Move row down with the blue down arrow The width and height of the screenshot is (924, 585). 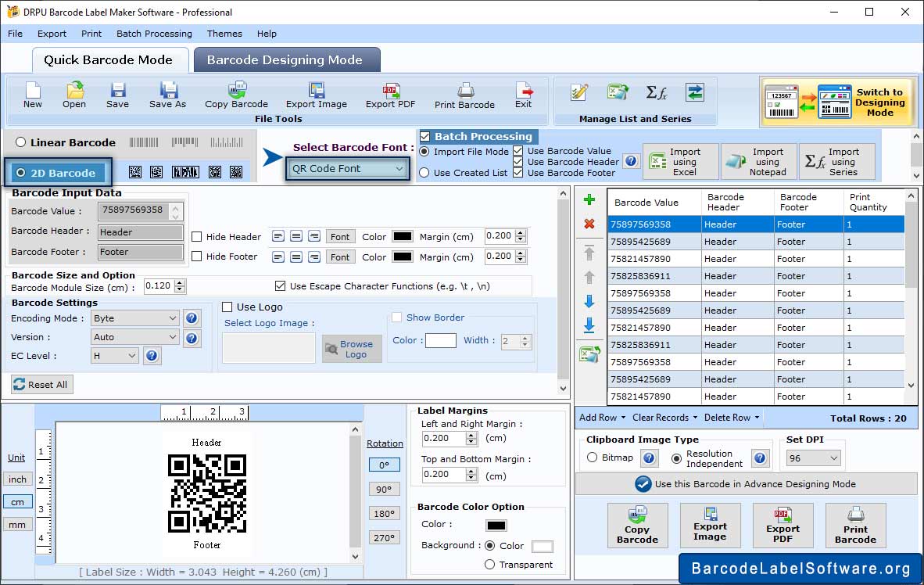pos(589,301)
